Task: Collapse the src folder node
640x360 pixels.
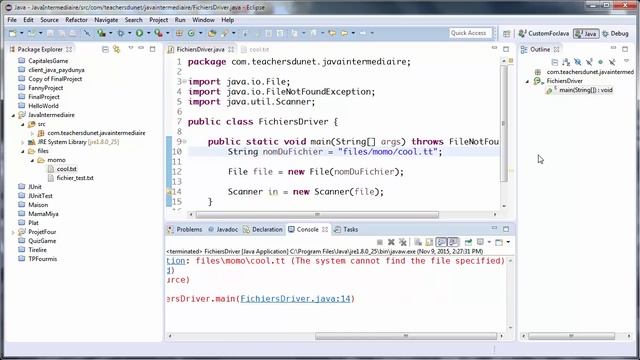Action: [x=23, y=124]
